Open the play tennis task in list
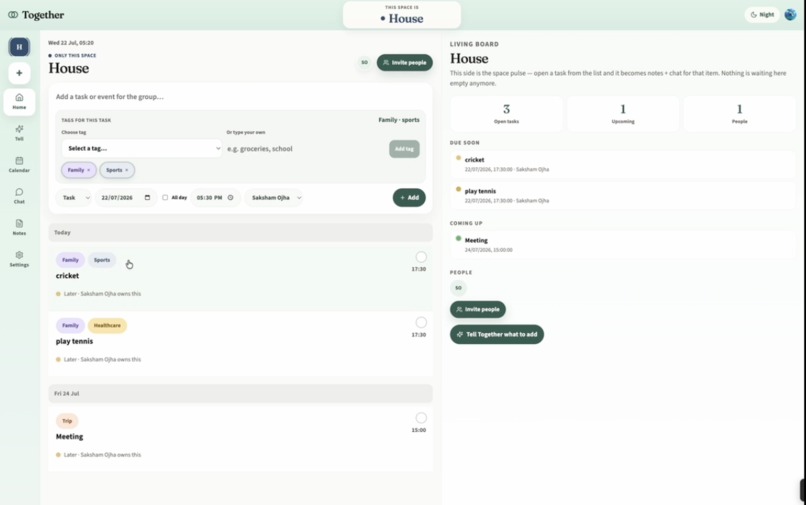This screenshot has height=505, width=806. pos(241,343)
